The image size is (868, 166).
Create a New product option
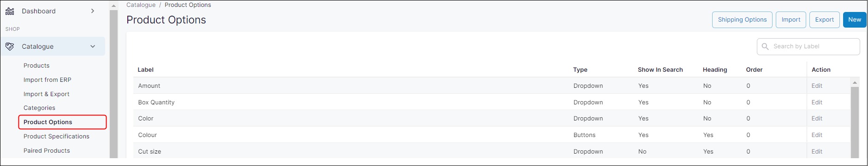click(854, 20)
